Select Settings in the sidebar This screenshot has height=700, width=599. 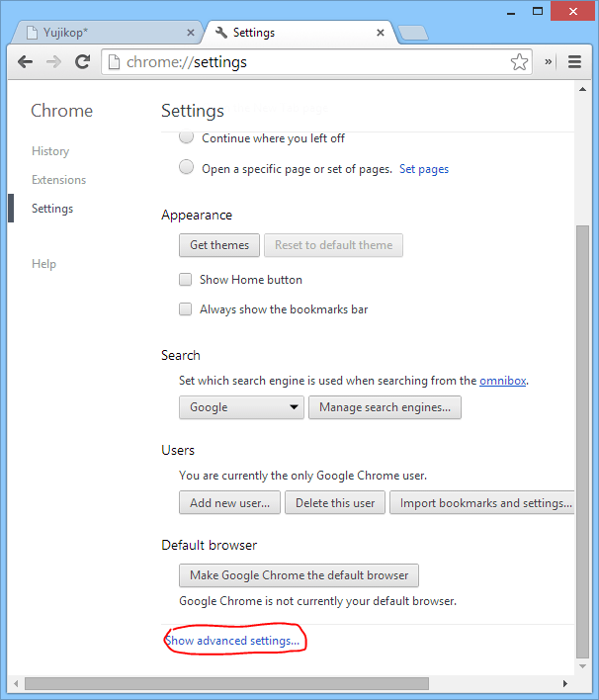point(52,209)
